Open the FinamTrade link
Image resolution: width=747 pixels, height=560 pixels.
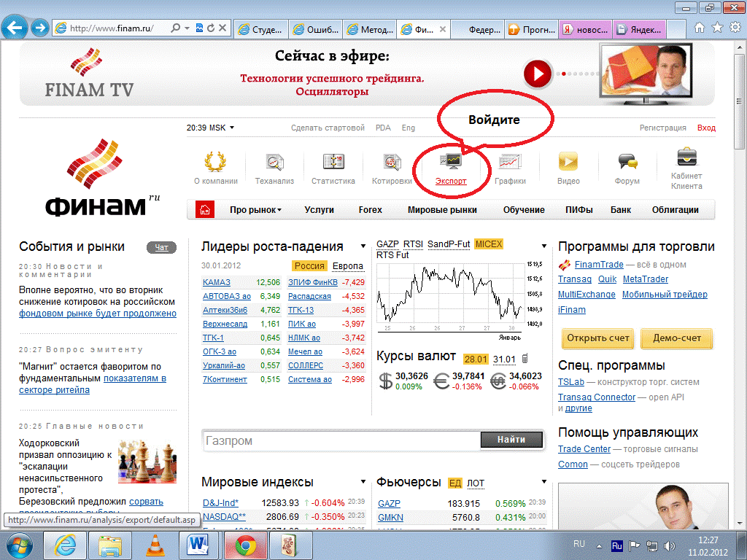pyautogui.click(x=599, y=264)
